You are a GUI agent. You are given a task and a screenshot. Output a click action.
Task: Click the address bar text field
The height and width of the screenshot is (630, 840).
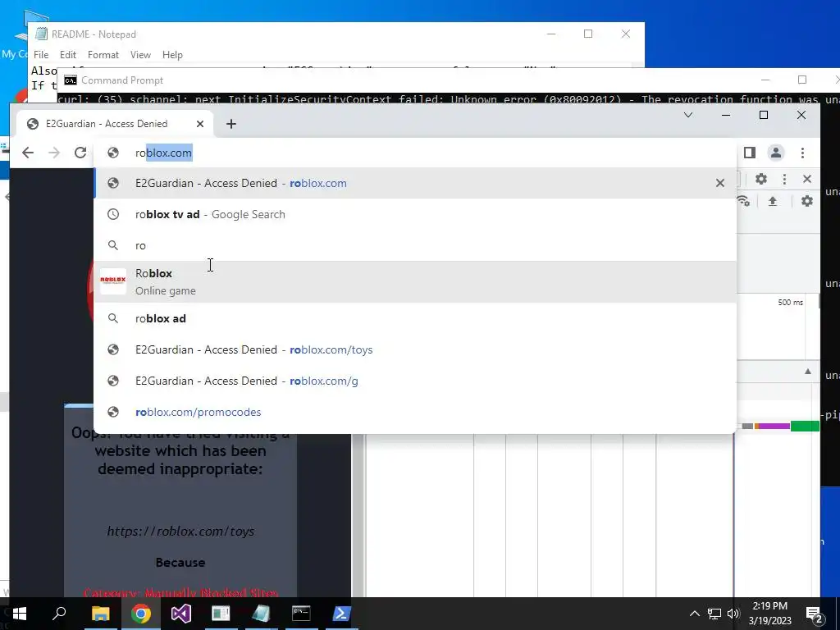(415, 153)
